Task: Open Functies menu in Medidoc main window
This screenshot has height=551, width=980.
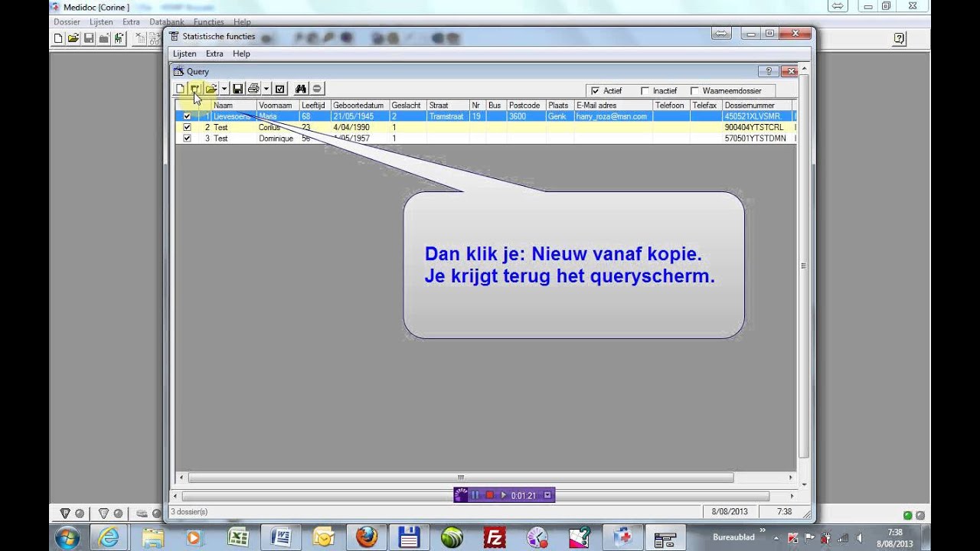Action: point(208,22)
